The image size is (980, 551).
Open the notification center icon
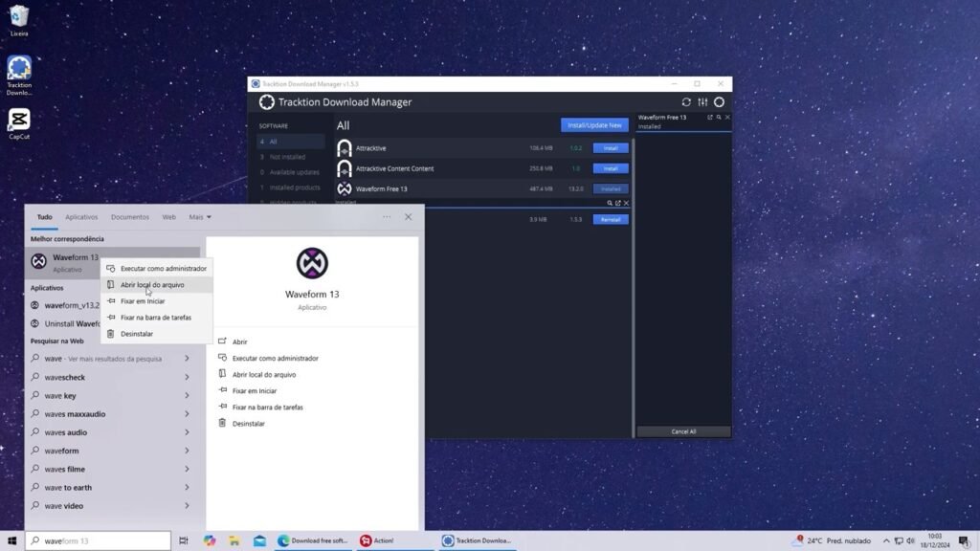point(965,540)
